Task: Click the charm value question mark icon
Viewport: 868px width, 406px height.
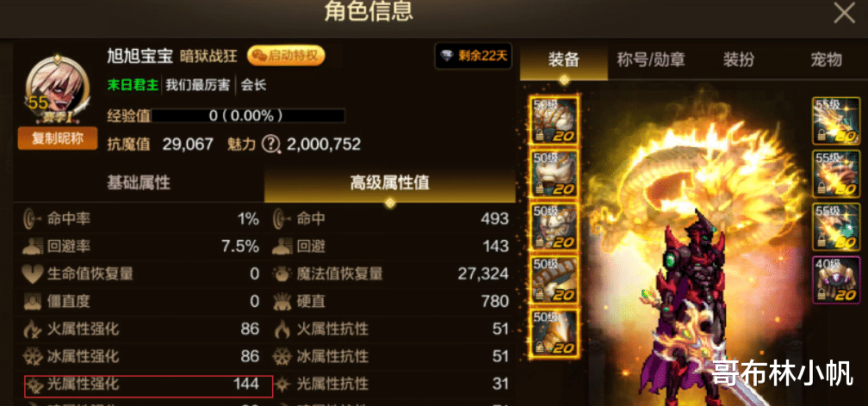Action: (x=270, y=145)
